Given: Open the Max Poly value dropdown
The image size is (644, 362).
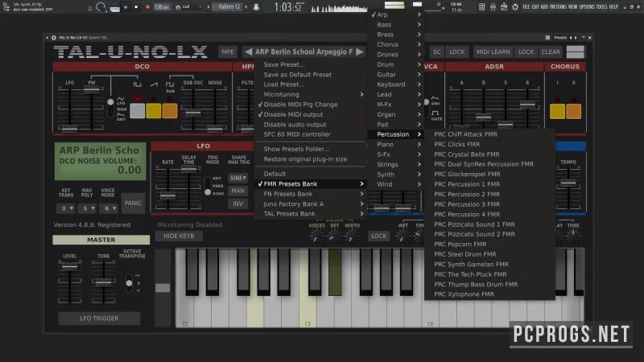Looking at the screenshot, I should (87, 208).
